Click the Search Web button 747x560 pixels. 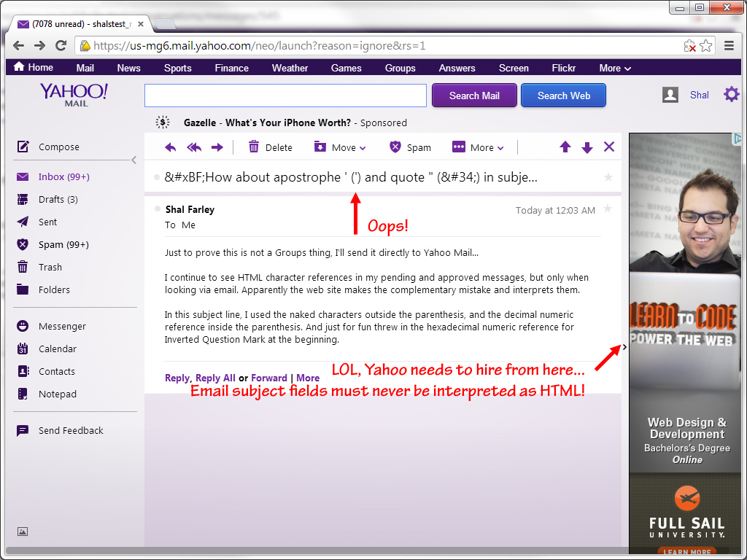(x=564, y=96)
